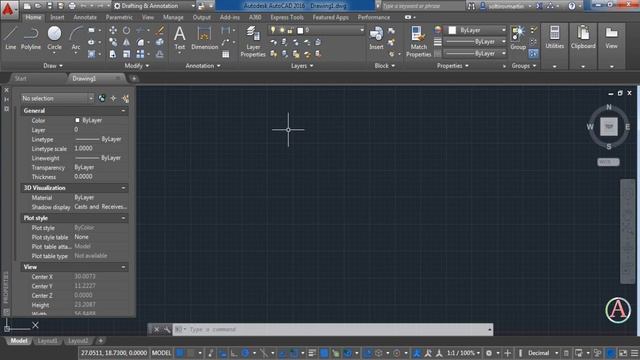Viewport: 640px width, 360px height.
Task: Insert a Table from Annotation panel
Action: 225,54
